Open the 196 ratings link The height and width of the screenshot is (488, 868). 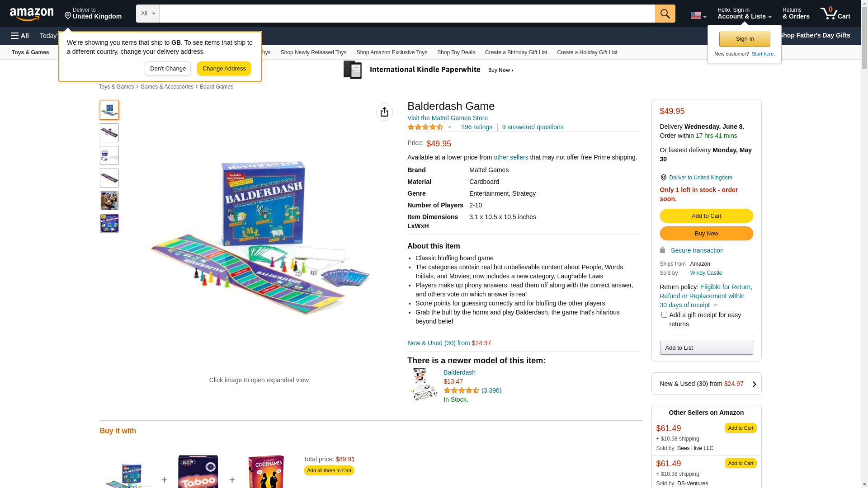click(476, 127)
